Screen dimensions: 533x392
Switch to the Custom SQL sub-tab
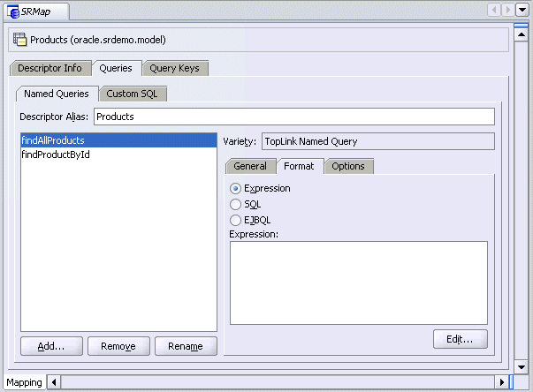(133, 94)
